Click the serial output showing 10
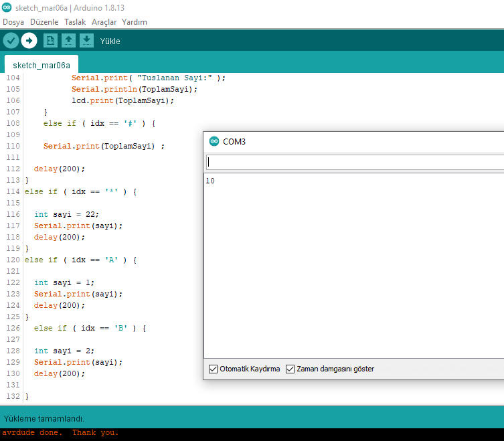 pyautogui.click(x=211, y=181)
